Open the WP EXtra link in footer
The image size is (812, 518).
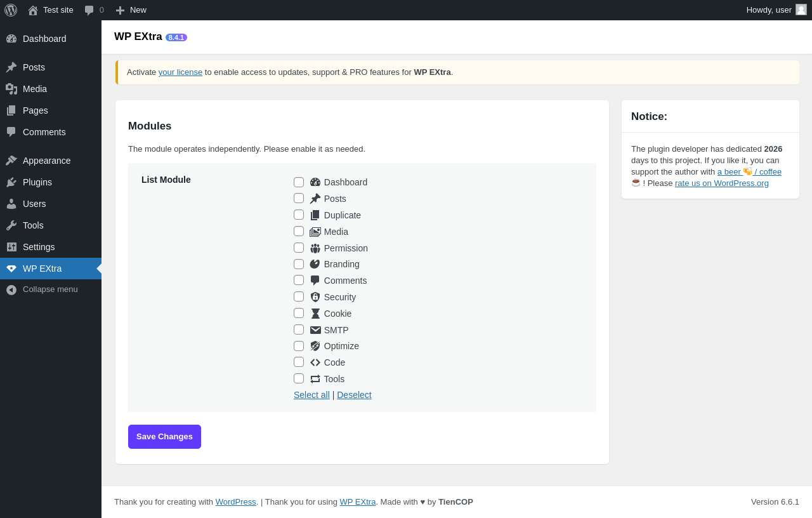[x=358, y=502]
